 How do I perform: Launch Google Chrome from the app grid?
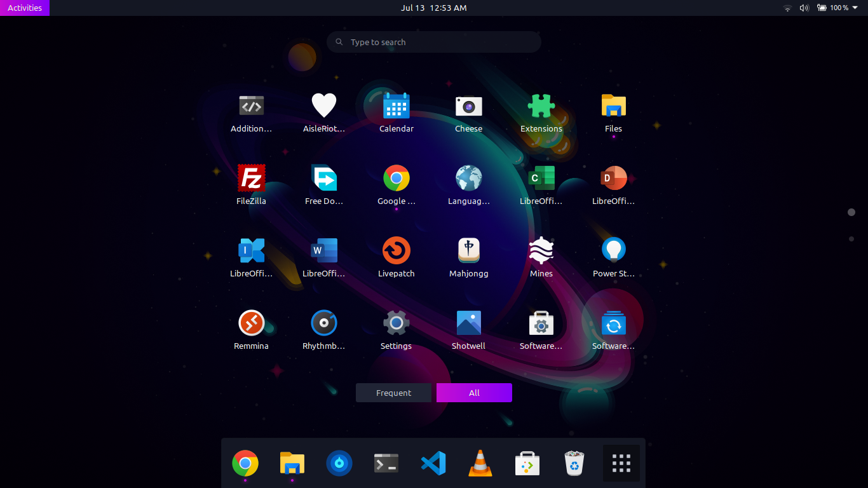396,178
